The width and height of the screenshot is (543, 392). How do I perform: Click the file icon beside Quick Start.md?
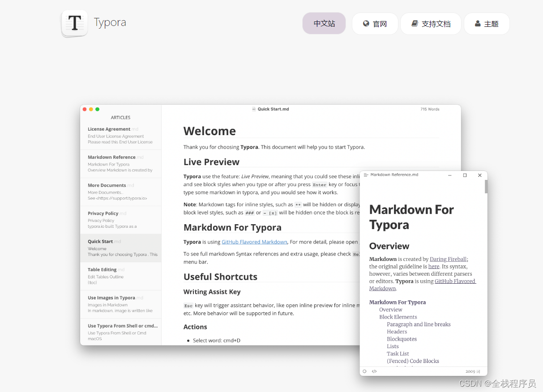pyautogui.click(x=254, y=109)
